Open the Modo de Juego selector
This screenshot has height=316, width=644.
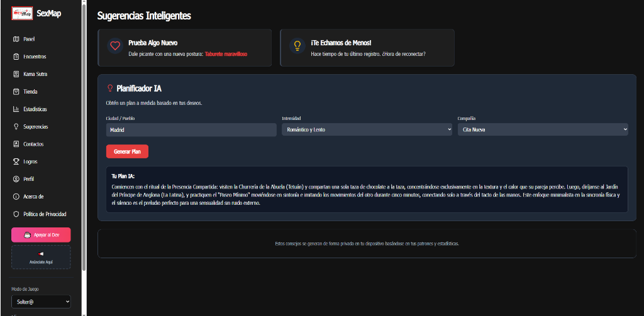[x=41, y=302]
